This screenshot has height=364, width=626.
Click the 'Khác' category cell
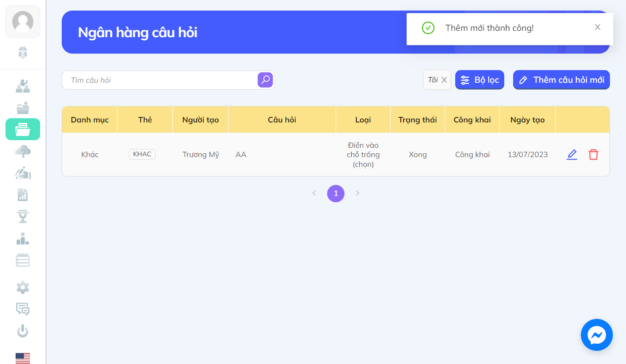(x=90, y=155)
